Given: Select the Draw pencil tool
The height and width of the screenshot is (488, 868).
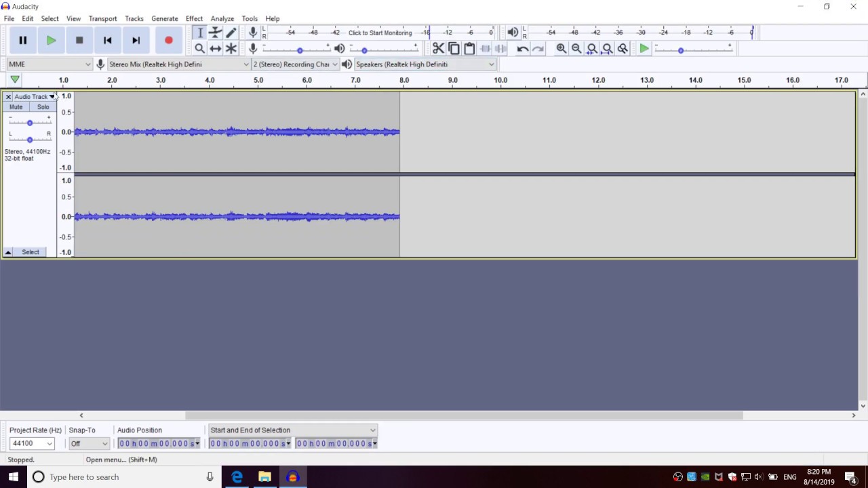Looking at the screenshot, I should tap(231, 33).
